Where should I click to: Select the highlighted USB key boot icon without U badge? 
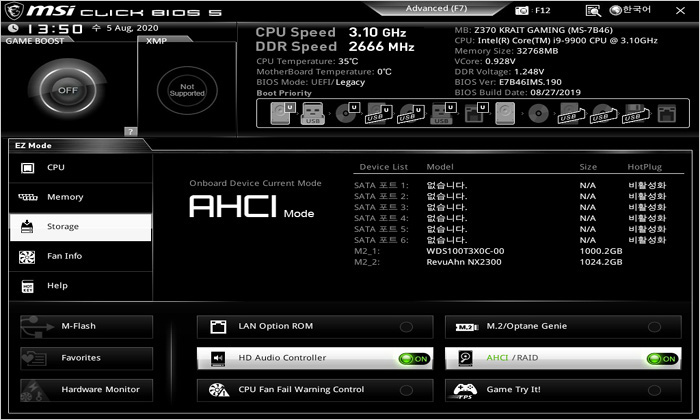tap(313, 113)
